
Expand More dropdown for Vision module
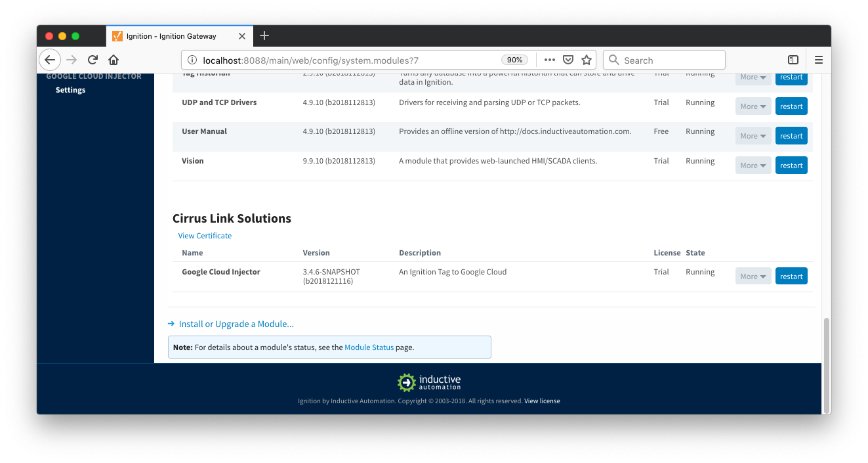(753, 165)
